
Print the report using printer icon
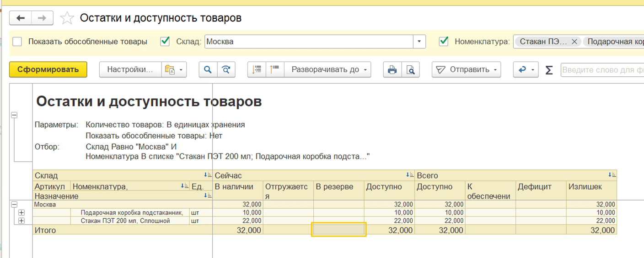point(392,70)
